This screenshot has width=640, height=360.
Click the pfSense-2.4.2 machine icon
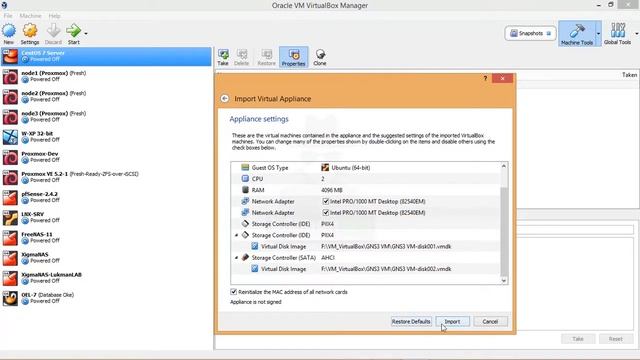coord(10,198)
